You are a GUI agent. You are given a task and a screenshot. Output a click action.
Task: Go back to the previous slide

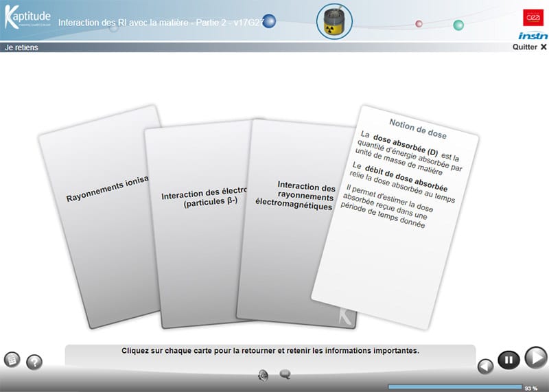click(485, 365)
